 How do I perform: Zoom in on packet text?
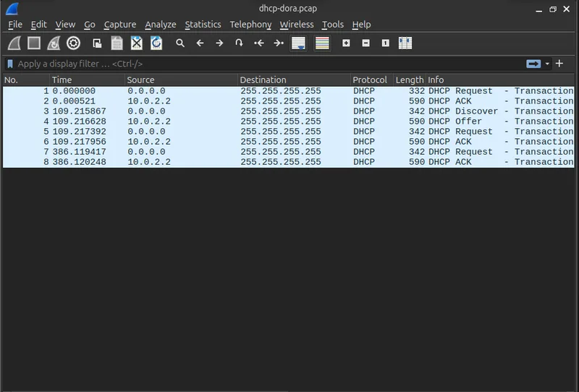point(346,43)
